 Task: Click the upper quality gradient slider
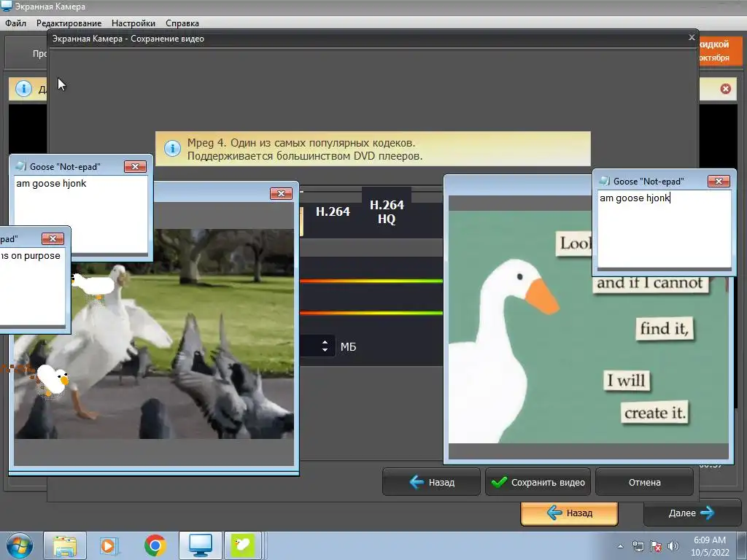tap(371, 281)
